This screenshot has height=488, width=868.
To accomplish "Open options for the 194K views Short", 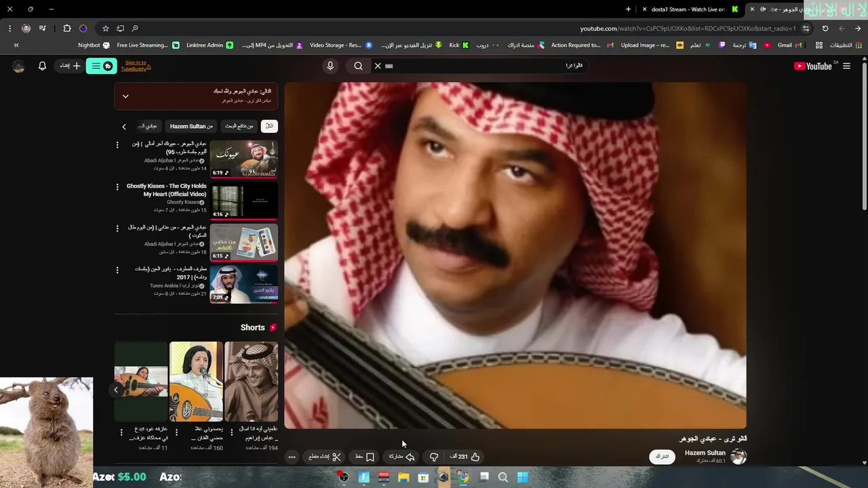I will [x=231, y=431].
